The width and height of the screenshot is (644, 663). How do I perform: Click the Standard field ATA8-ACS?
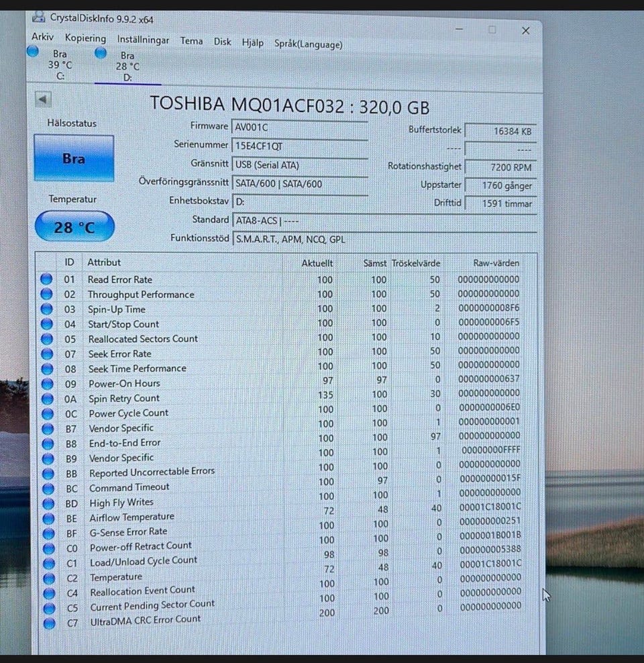385,221
